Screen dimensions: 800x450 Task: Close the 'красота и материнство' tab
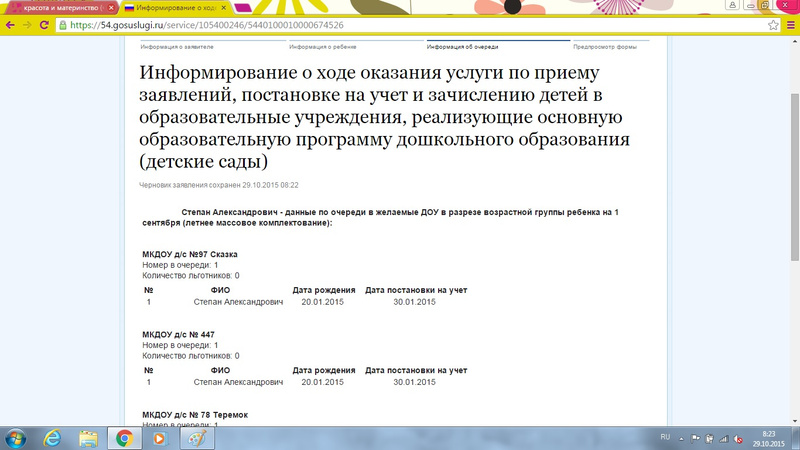click(x=111, y=8)
